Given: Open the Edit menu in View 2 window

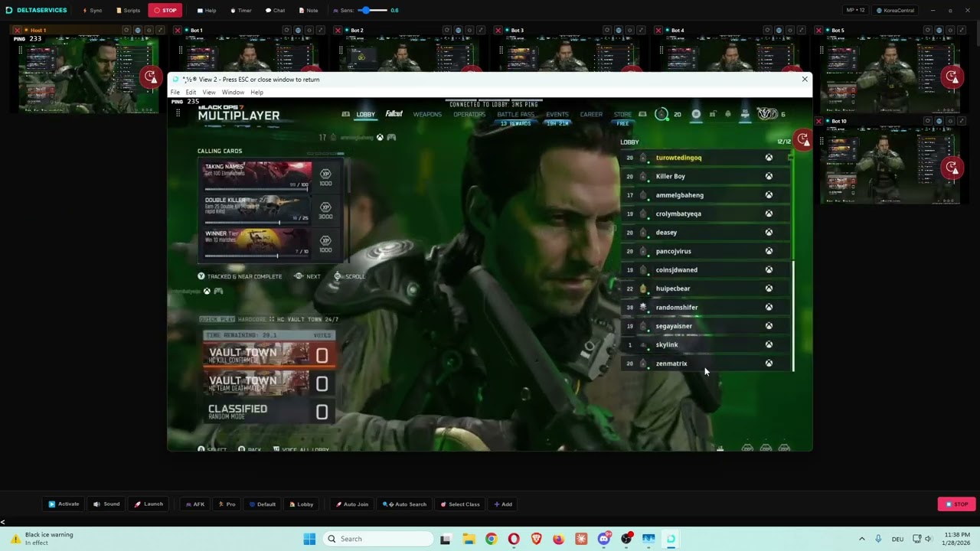Looking at the screenshot, I should click(x=191, y=93).
